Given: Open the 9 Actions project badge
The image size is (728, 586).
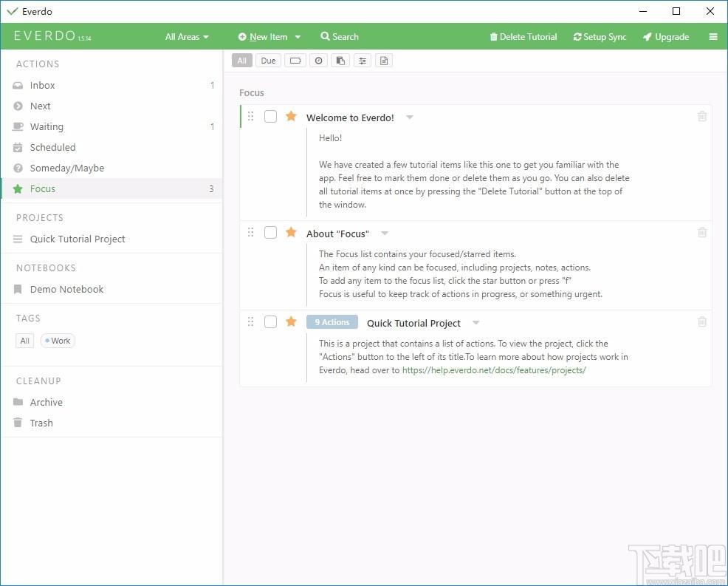Looking at the screenshot, I should click(332, 322).
